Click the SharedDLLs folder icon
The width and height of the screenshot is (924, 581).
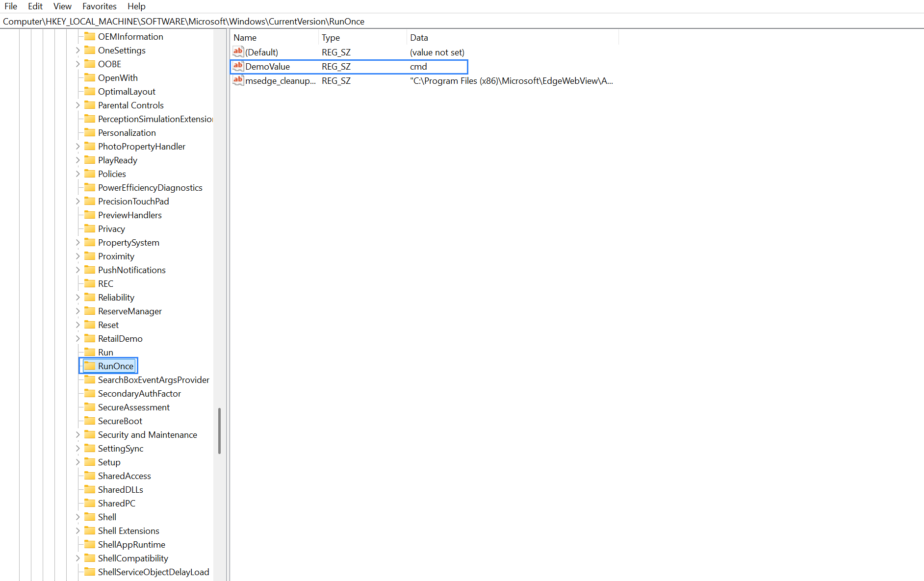click(90, 489)
